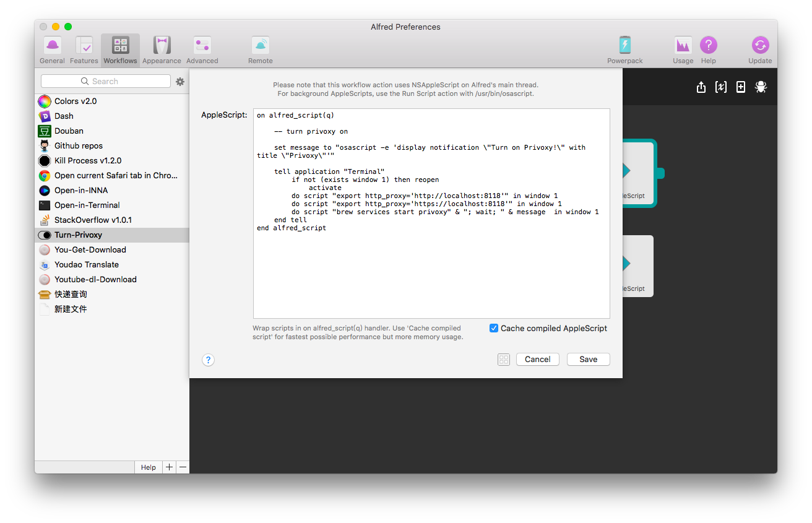Click the Help button below workflow list
Screen dimensions: 812x523
[x=149, y=467]
